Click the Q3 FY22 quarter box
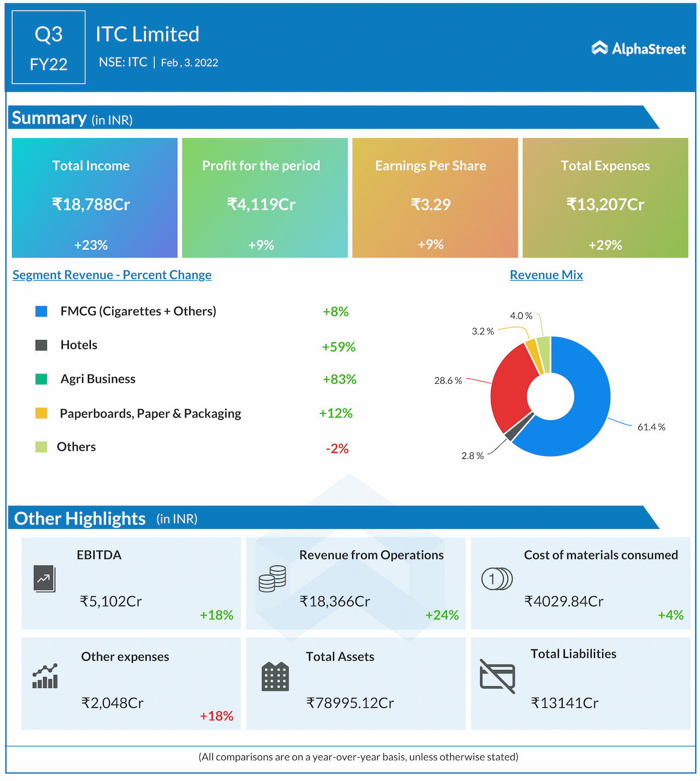This screenshot has width=700, height=781. point(49,48)
